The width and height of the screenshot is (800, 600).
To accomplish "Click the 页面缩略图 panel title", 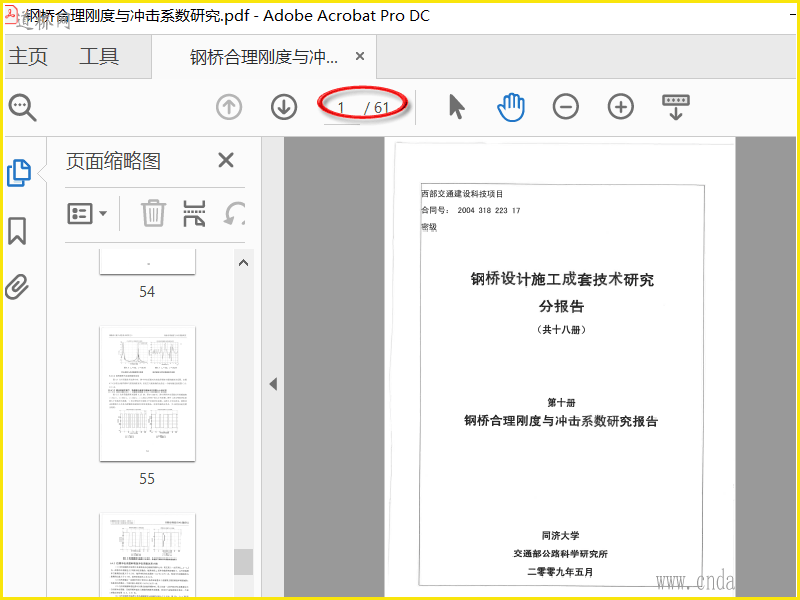I will [x=113, y=161].
